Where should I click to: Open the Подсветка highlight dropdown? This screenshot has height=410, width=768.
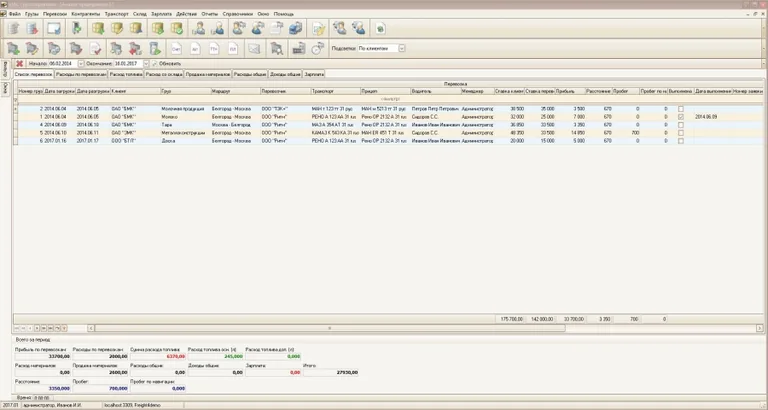pyautogui.click(x=401, y=47)
